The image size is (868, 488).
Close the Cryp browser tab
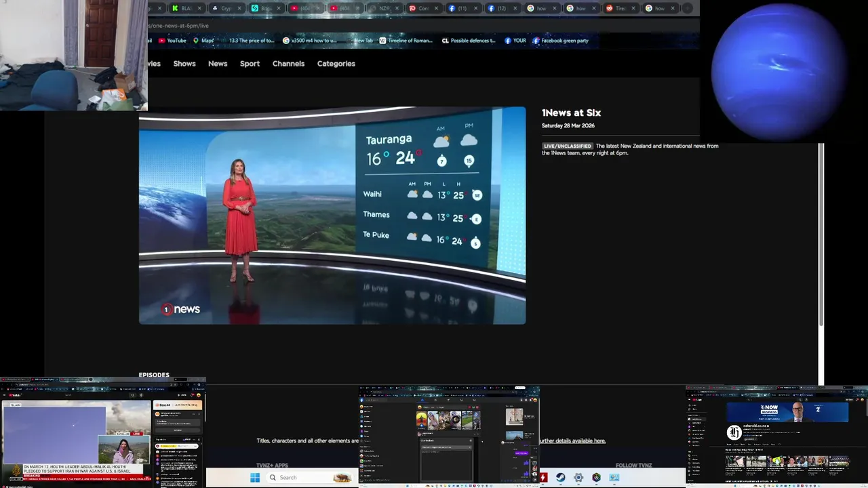(239, 8)
